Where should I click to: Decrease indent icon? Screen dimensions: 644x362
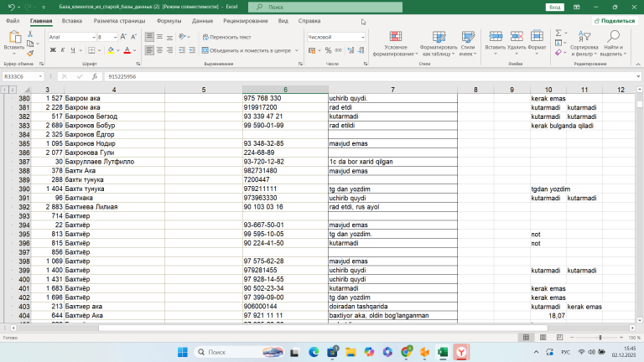182,50
